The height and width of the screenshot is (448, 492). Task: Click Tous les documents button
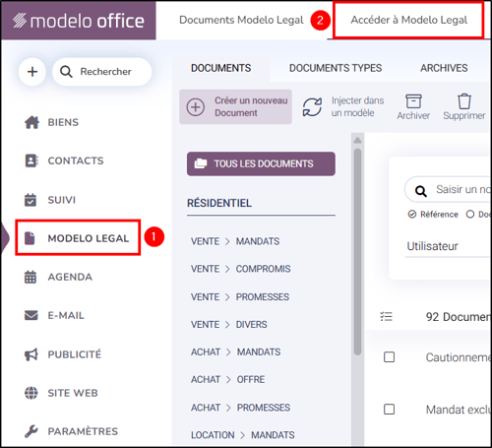(261, 163)
